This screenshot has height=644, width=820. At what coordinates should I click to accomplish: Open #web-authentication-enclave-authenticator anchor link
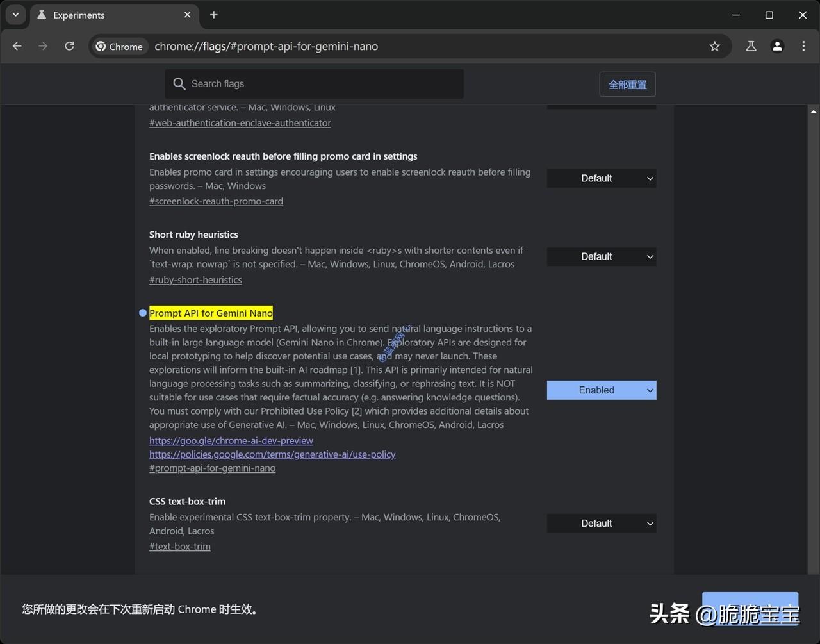pyautogui.click(x=240, y=123)
